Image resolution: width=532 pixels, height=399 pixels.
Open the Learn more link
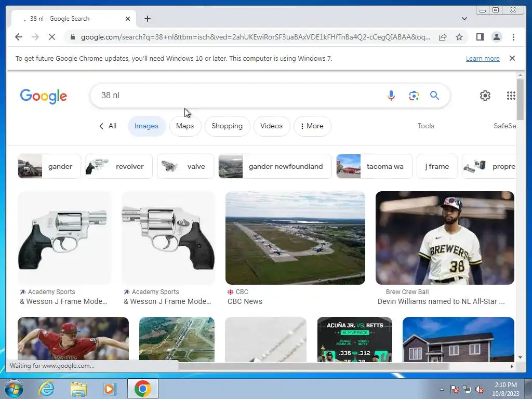[483, 58]
